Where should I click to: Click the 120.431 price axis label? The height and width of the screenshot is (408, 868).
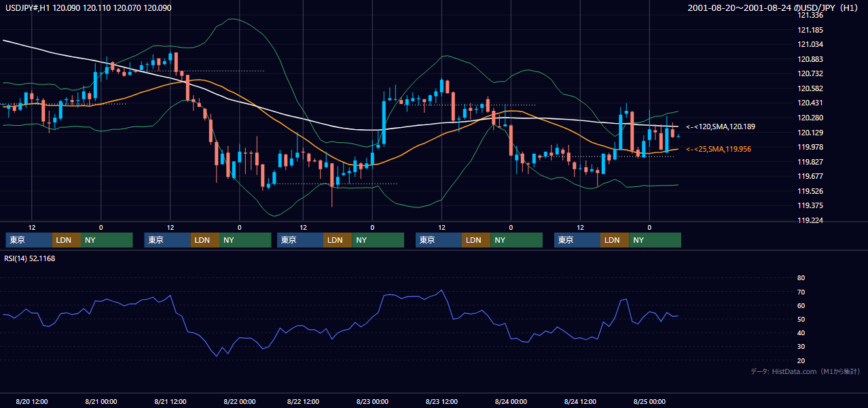(810, 103)
